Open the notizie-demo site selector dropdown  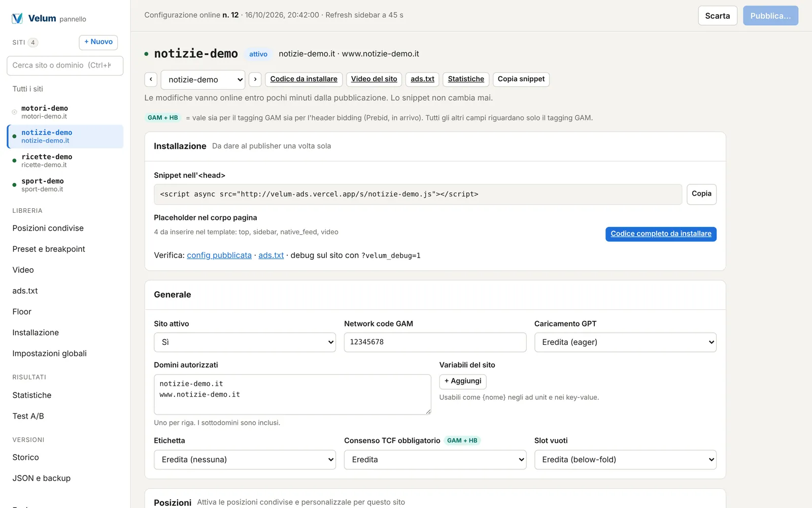pos(203,80)
